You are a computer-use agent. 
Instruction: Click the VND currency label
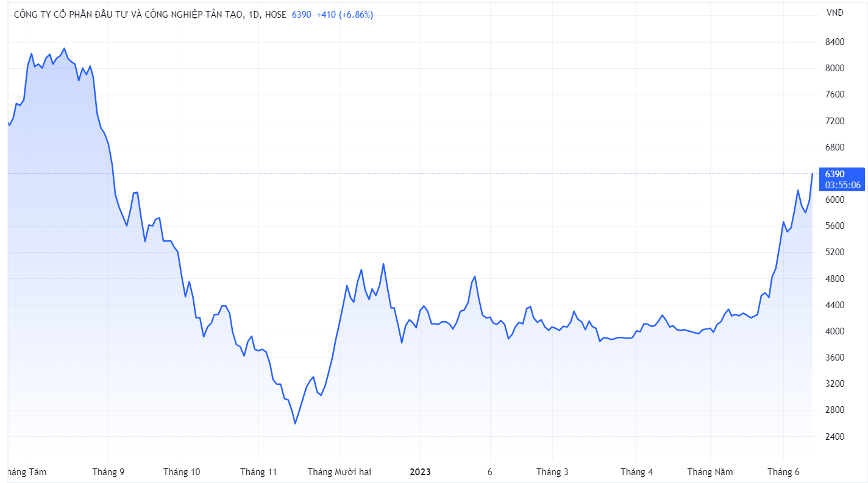(834, 13)
